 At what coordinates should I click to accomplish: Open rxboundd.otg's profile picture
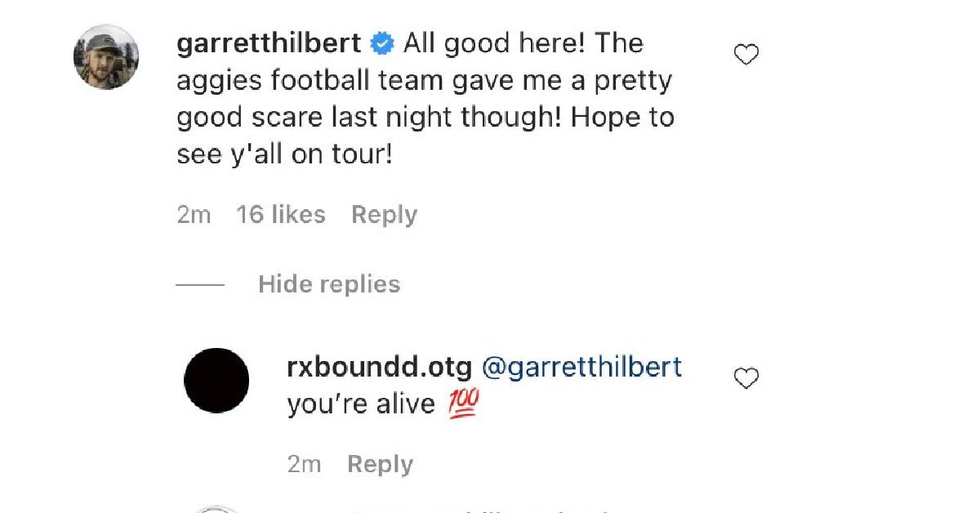coord(217,381)
